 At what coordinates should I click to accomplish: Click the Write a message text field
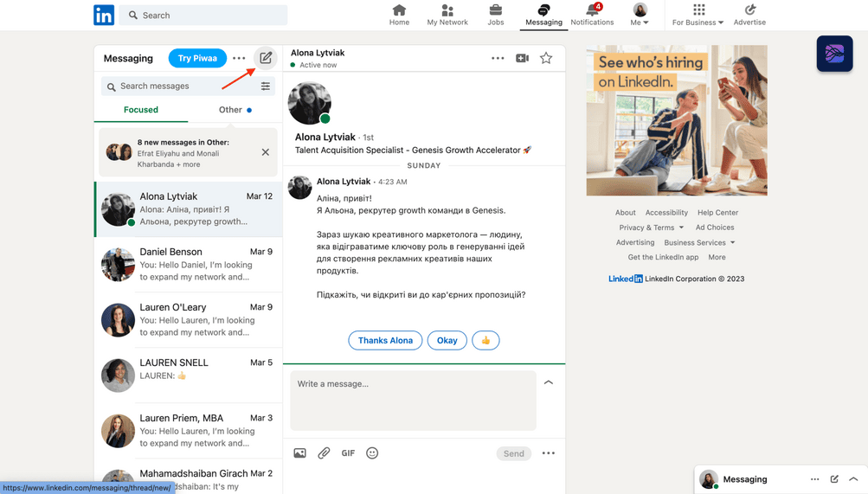pos(413,401)
